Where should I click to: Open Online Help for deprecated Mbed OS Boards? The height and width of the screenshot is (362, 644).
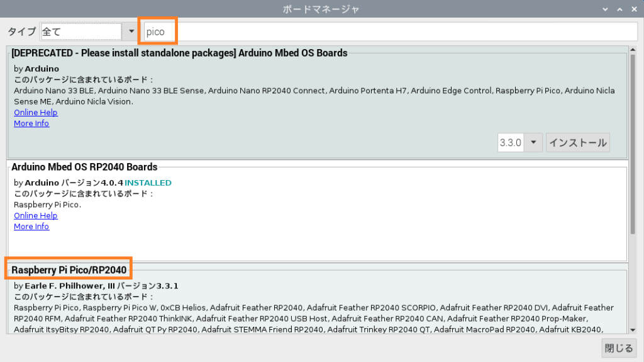pyautogui.click(x=36, y=113)
